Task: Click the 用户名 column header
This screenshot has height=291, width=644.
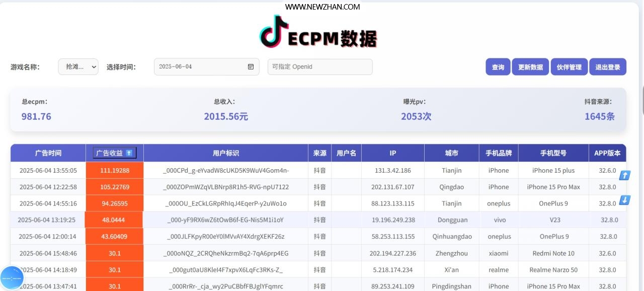Action: tap(347, 153)
